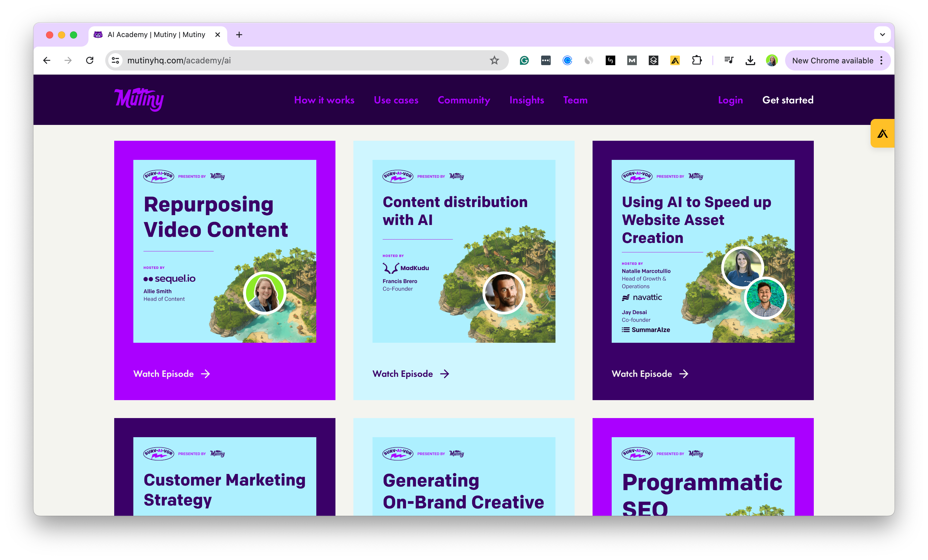Open the LastPass extension icon
The width and height of the screenshot is (928, 560).
(546, 60)
